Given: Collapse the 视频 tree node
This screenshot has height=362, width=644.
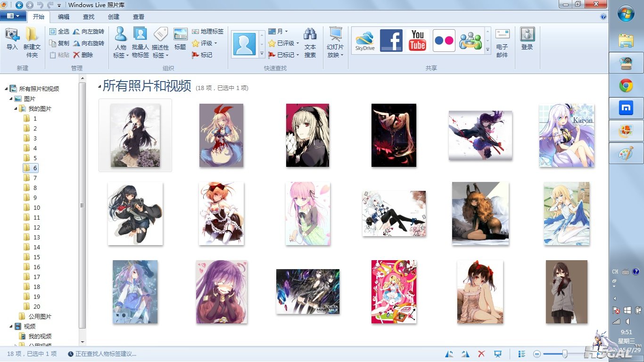Looking at the screenshot, I should point(11,327).
